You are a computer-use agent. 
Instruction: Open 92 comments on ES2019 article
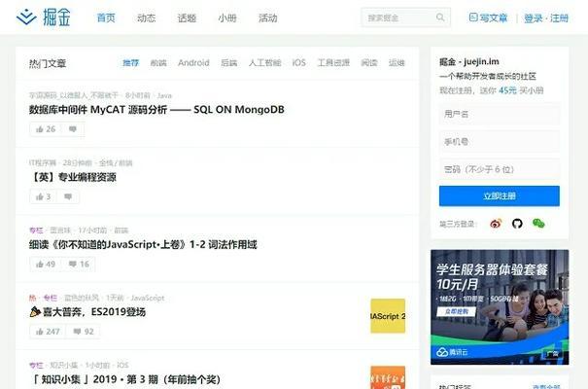[x=84, y=332]
